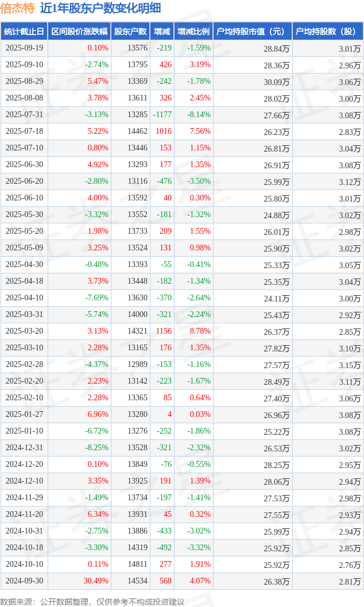The height and width of the screenshot is (607, 364).
Task: Click the 30.09万 market value cell
Action: [277, 82]
